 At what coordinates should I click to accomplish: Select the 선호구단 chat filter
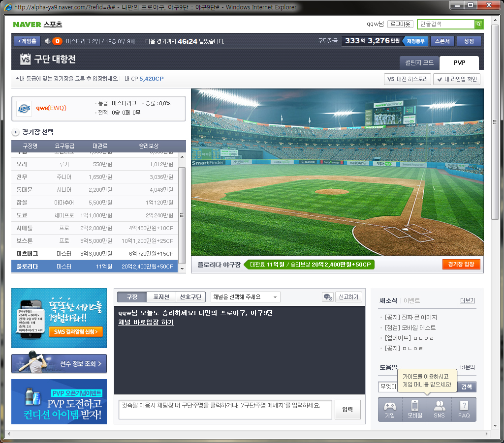[190, 297]
